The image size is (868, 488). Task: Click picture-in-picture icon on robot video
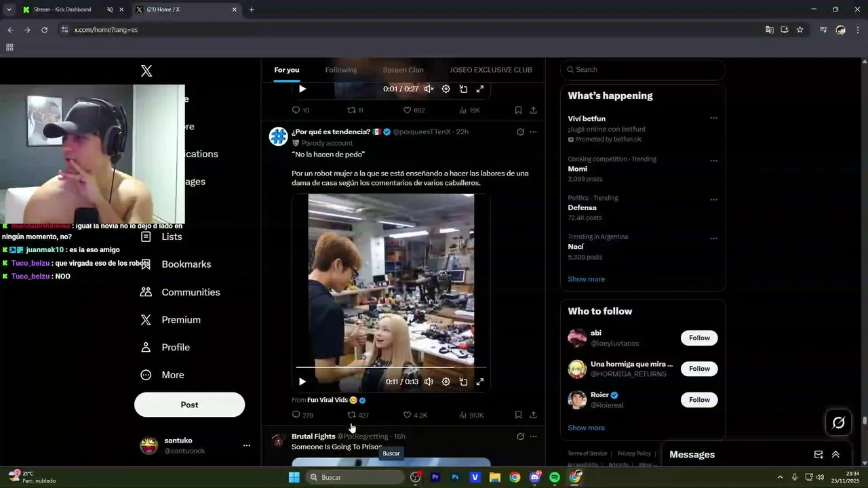[x=463, y=382]
